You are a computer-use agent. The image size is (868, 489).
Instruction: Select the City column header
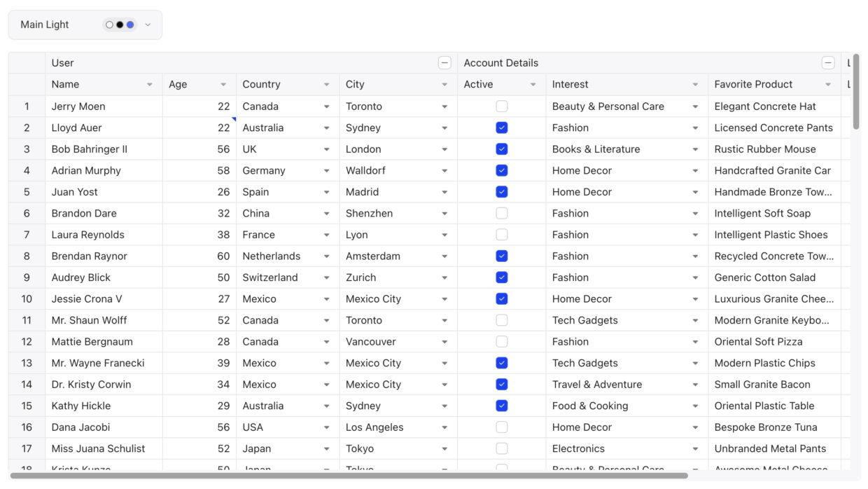pos(398,85)
